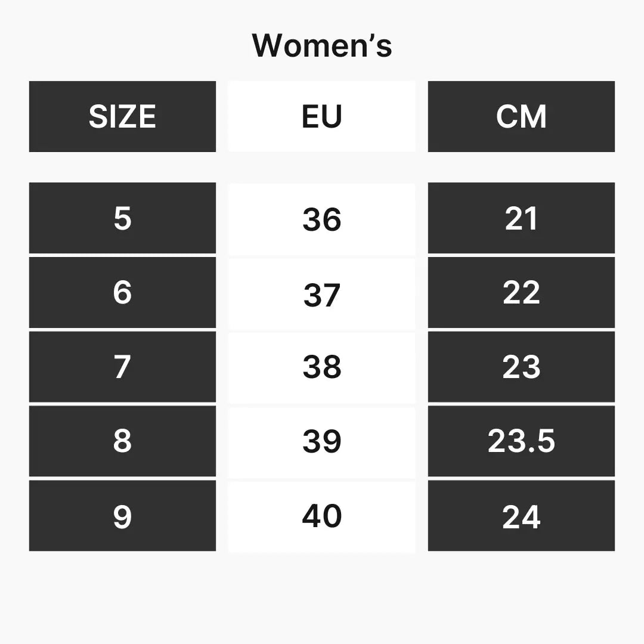This screenshot has width=644, height=644.
Task: Click the 22 cm cell
Action: (521, 292)
